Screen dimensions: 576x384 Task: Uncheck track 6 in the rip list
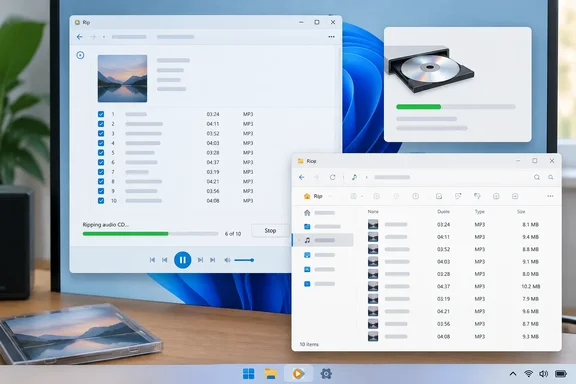101,162
